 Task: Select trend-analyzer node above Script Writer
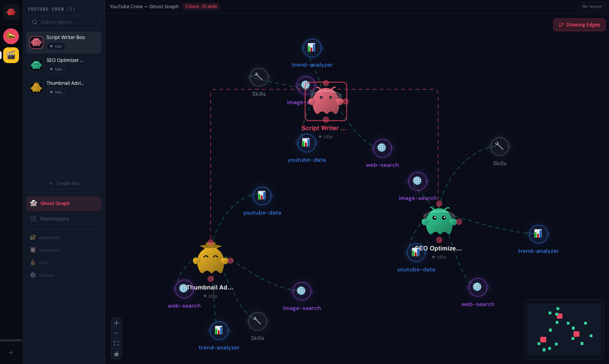(x=312, y=48)
